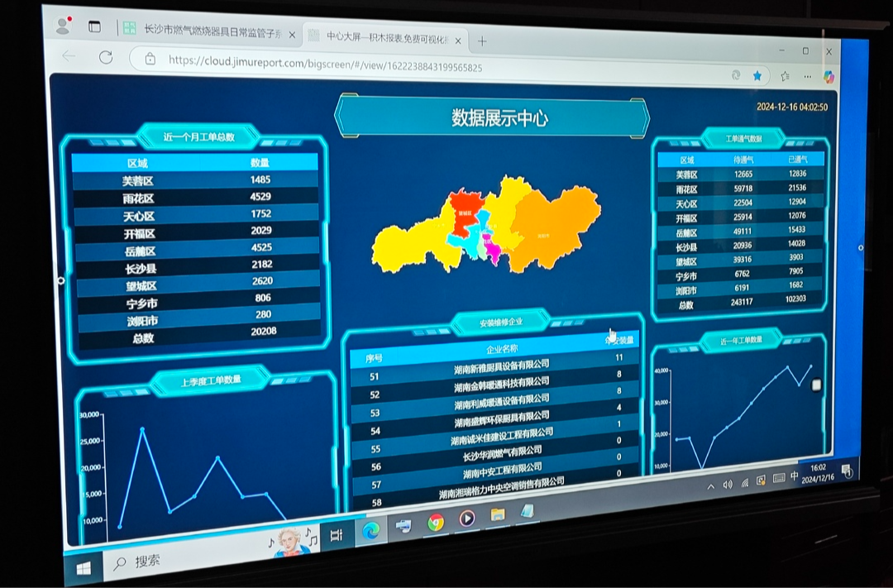Close the 中心大屏—积木报表 tab
The height and width of the screenshot is (588, 893).
pyautogui.click(x=458, y=41)
